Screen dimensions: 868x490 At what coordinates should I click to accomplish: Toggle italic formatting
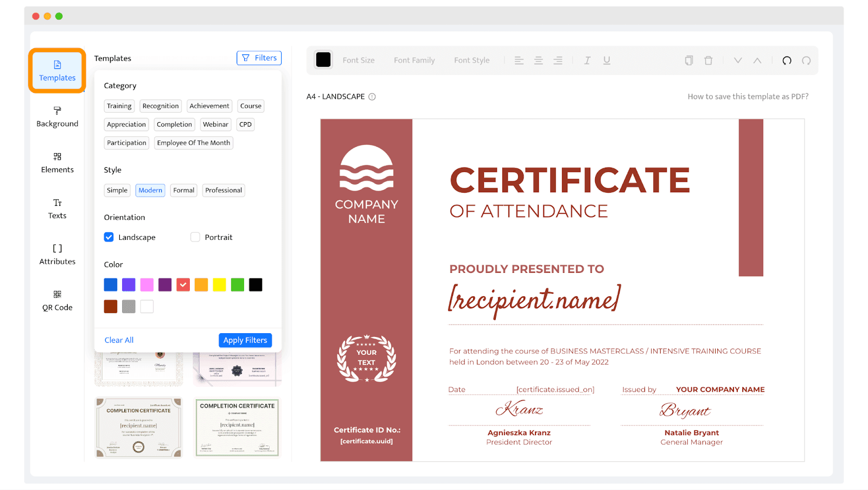pos(587,60)
